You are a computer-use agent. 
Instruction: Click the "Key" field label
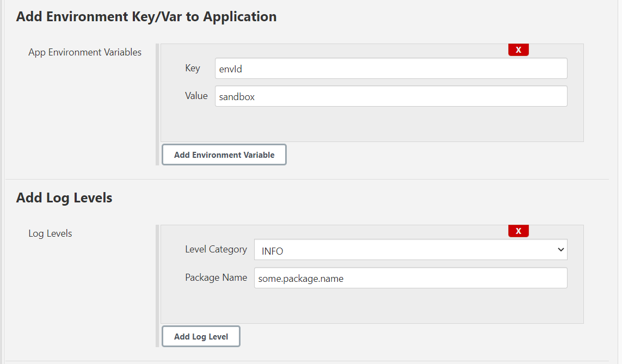193,68
